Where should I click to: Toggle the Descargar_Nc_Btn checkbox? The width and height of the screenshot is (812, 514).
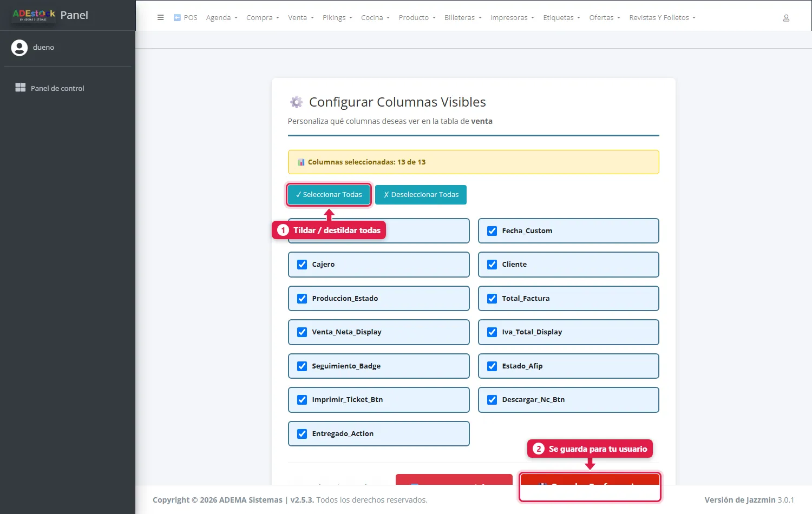[x=492, y=400]
